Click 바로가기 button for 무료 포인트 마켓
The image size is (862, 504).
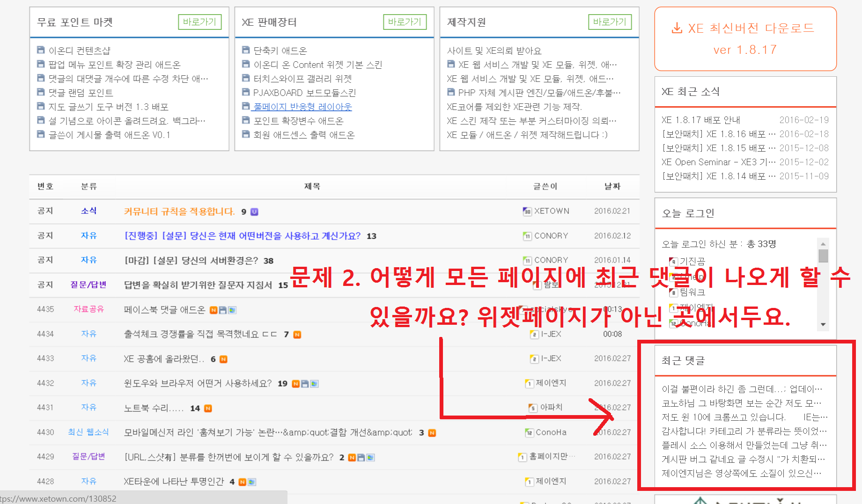click(199, 22)
